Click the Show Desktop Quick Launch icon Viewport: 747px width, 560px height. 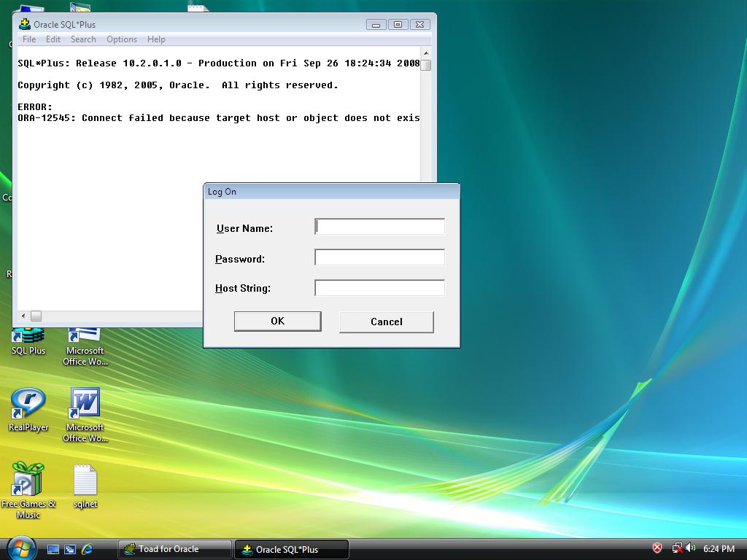pos(53,549)
